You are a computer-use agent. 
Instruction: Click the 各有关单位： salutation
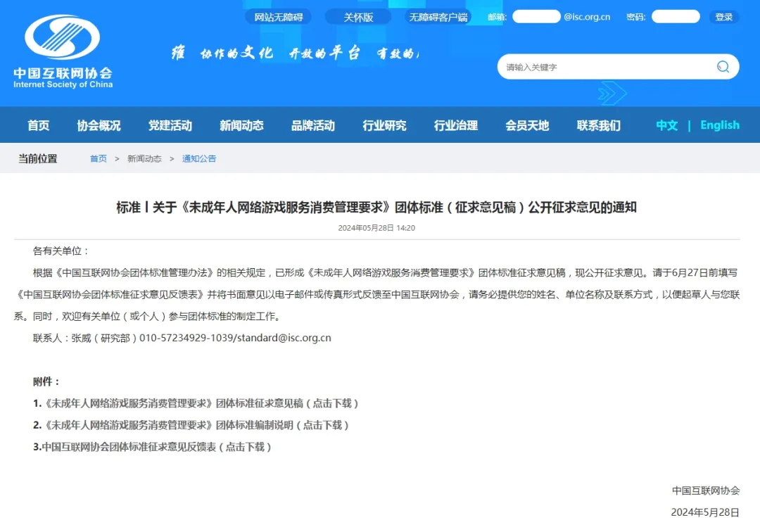[x=61, y=251]
